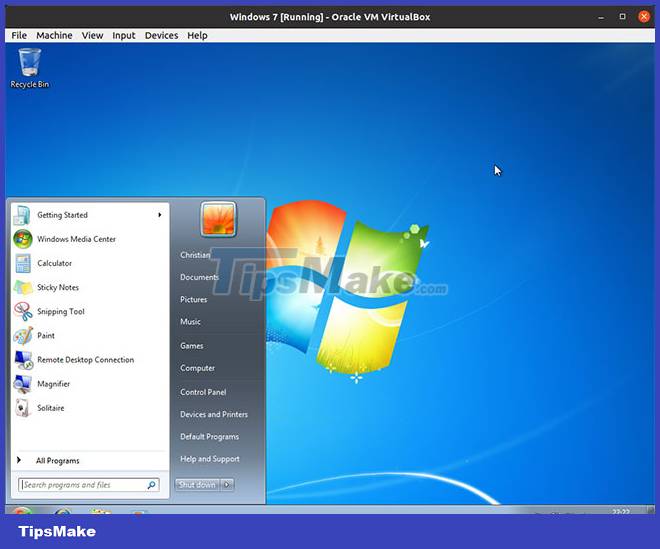Open Computer from Start menu

(x=197, y=368)
